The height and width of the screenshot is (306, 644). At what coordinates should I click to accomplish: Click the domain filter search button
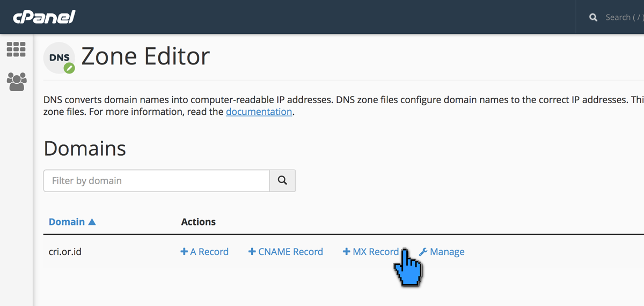[x=282, y=181]
